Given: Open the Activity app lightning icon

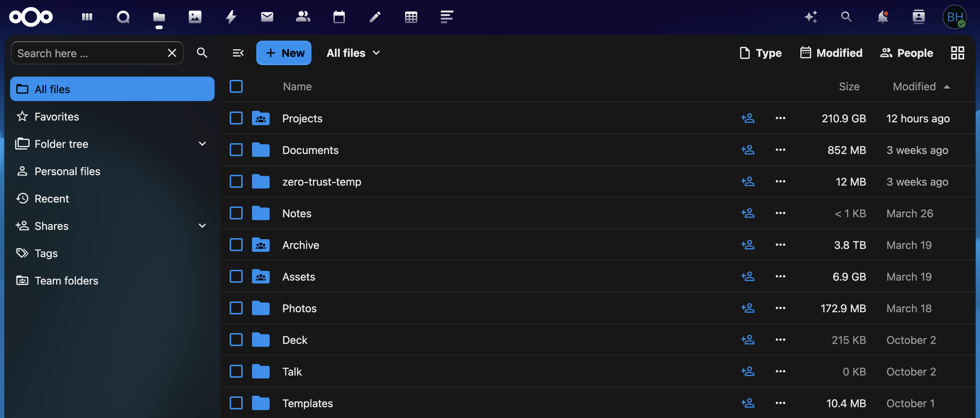Looking at the screenshot, I should click(x=230, y=17).
